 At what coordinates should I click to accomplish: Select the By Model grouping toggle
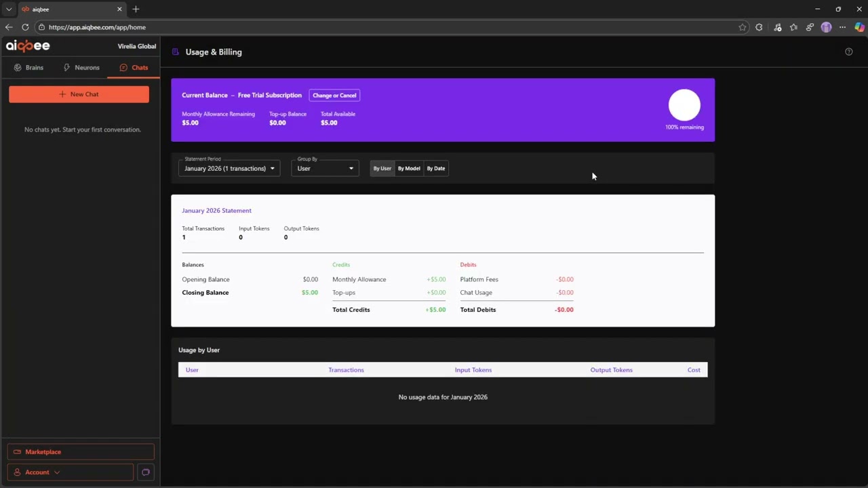point(409,168)
